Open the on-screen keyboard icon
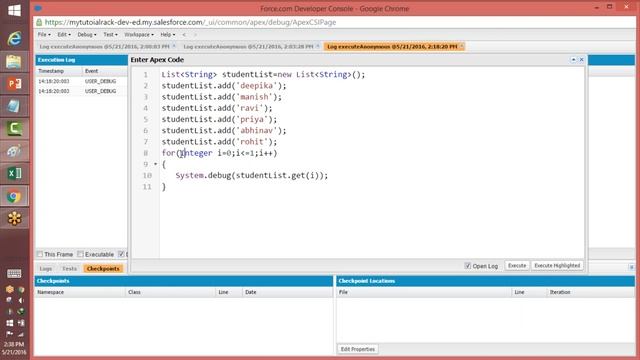The width and height of the screenshot is (640, 360). (x=14, y=273)
